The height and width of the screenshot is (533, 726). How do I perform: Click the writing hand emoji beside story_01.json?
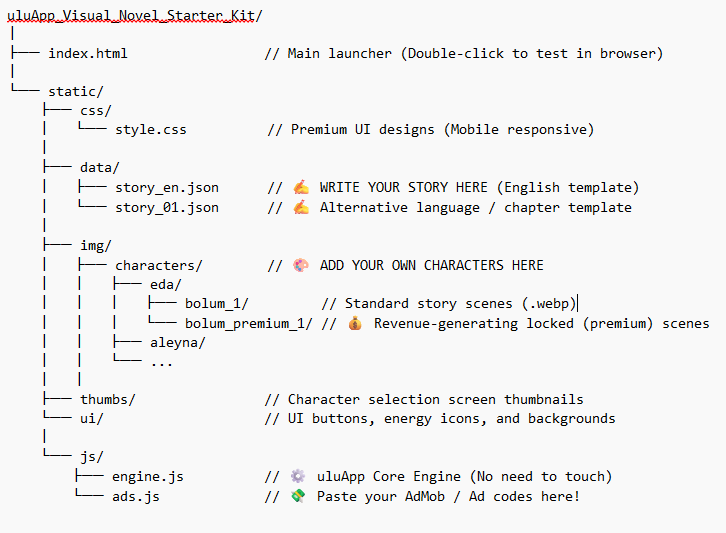[301, 207]
